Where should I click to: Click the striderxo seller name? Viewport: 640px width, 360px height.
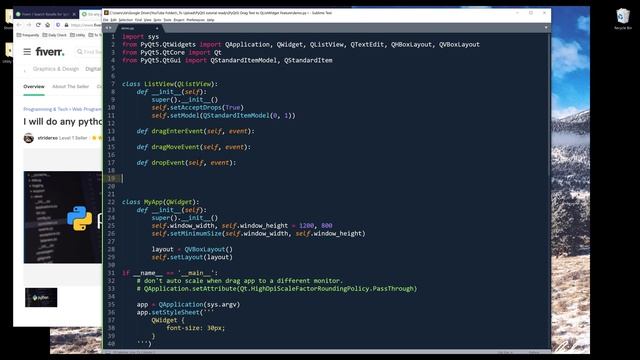click(48, 138)
